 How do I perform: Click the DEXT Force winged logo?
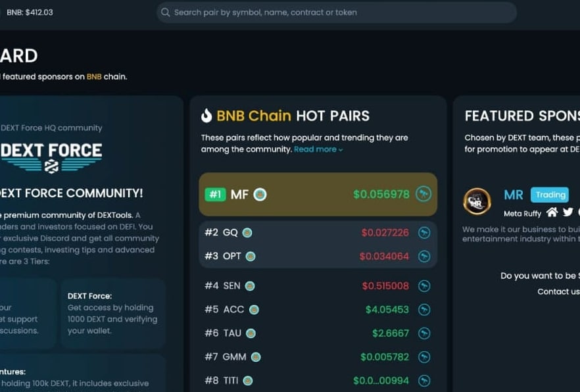click(51, 158)
